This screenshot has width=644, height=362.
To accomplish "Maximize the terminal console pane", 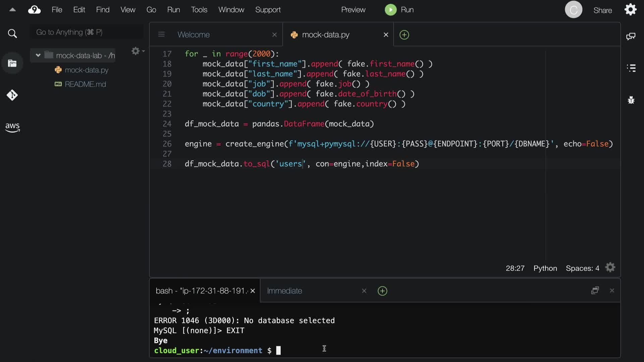I will point(595,291).
